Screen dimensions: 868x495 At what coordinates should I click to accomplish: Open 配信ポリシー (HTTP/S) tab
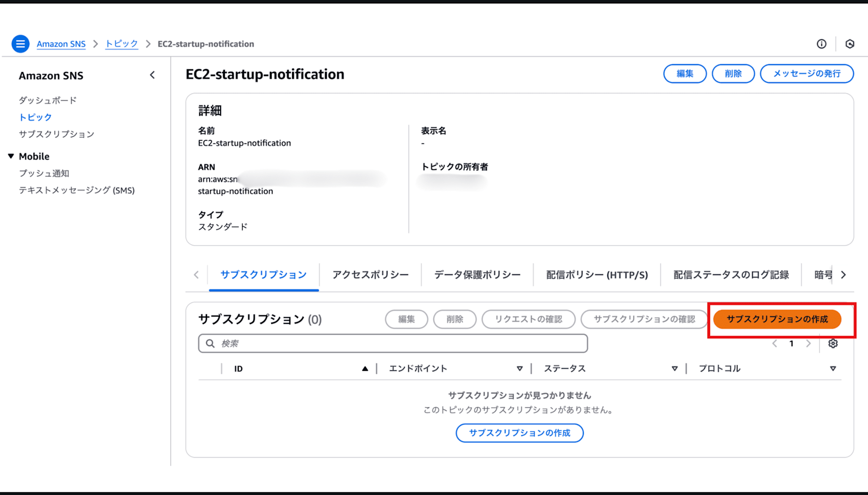pos(597,275)
